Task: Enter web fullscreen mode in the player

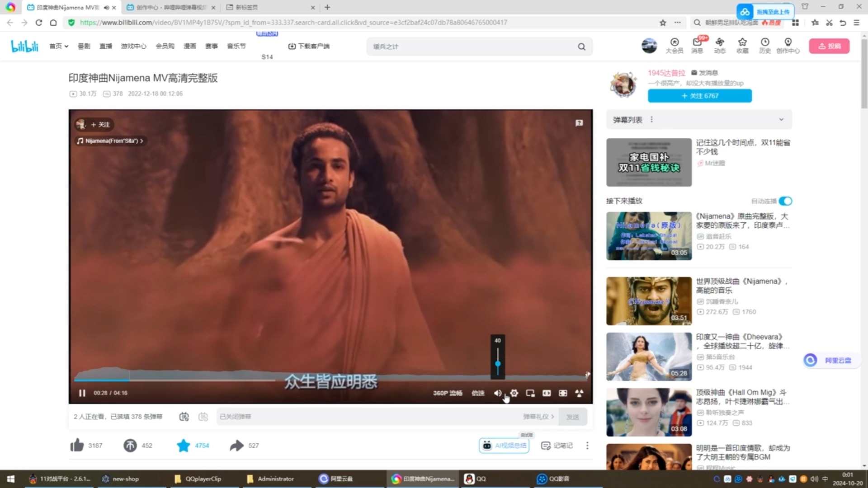Action: (563, 393)
